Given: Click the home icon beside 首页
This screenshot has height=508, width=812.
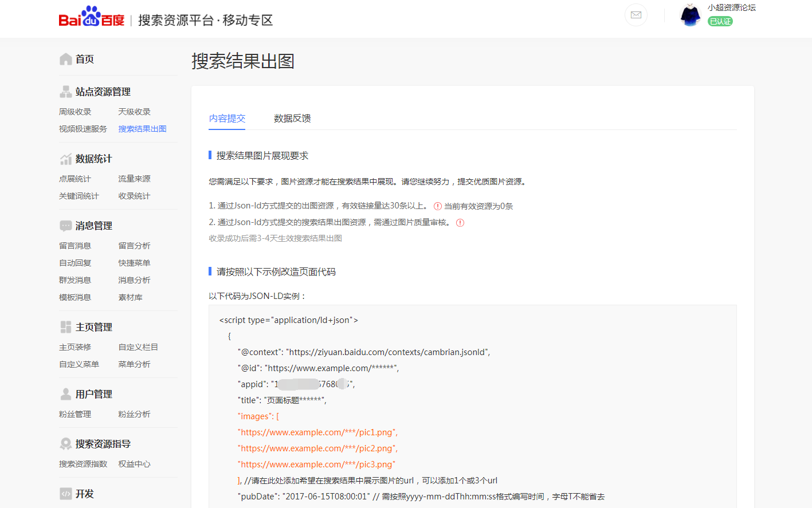Looking at the screenshot, I should coord(66,59).
